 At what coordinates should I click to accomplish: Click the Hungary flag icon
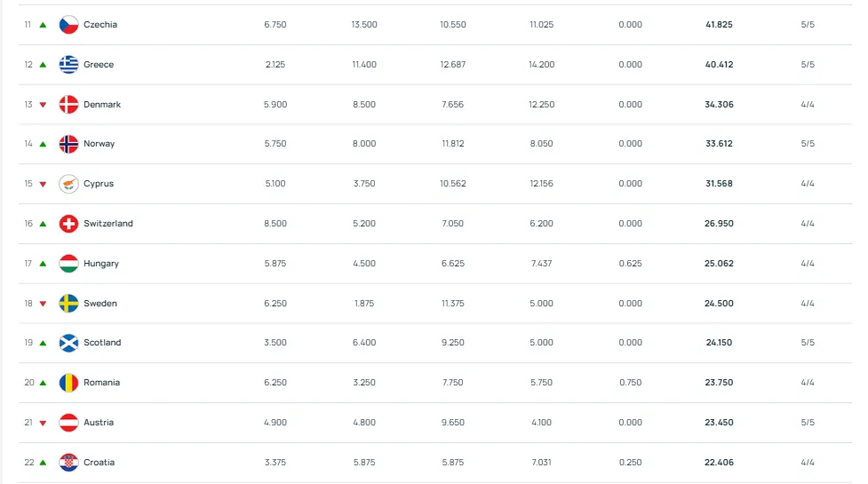tap(68, 263)
